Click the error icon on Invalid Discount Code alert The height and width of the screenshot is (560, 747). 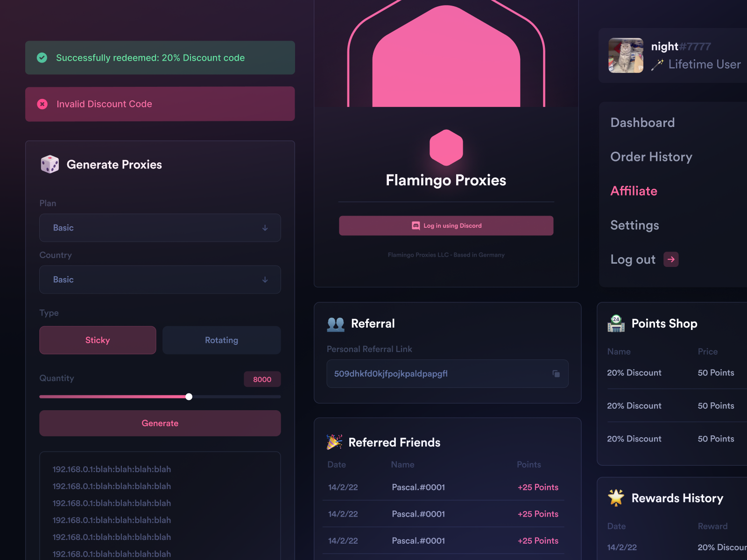(x=42, y=104)
